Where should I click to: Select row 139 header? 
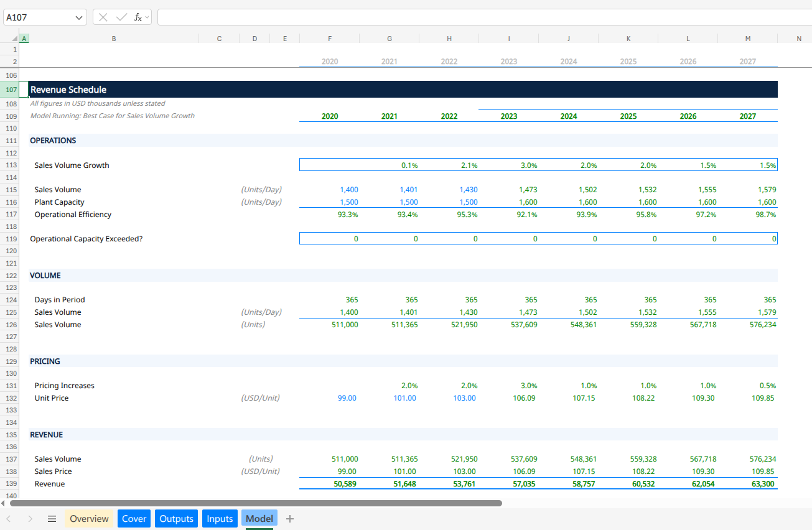coord(10,484)
